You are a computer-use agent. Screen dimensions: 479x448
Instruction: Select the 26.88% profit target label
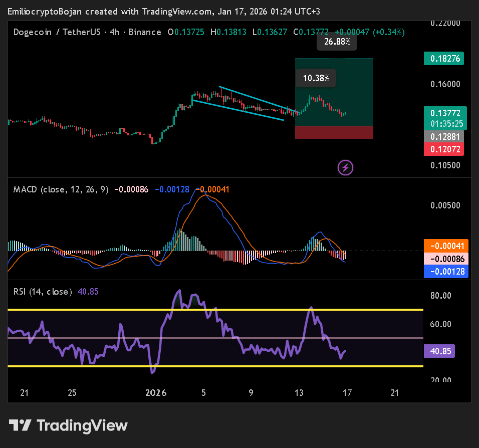point(337,42)
